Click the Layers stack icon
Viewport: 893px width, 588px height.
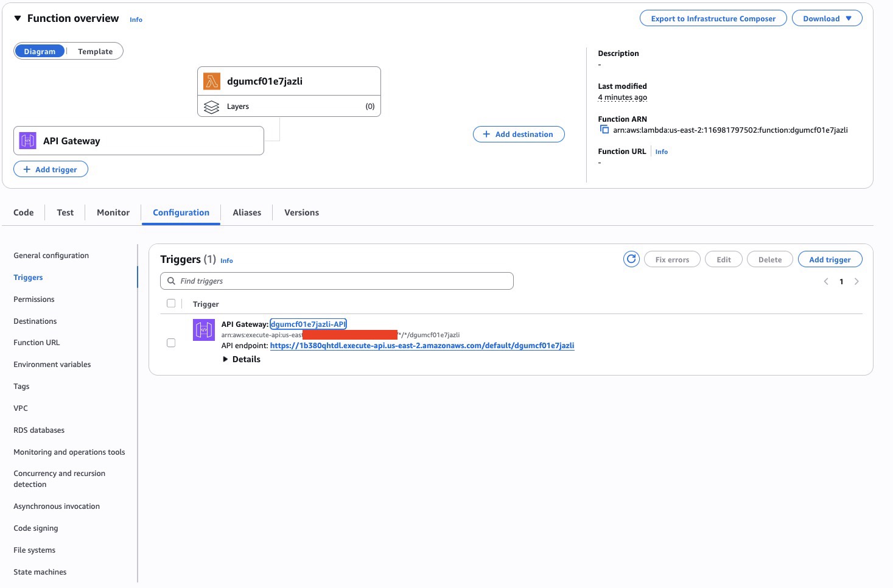(x=211, y=107)
